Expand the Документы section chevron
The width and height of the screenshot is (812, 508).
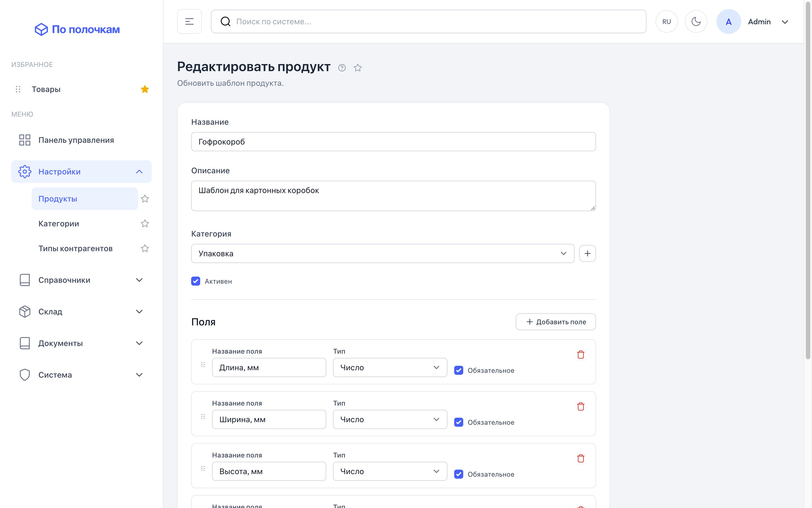139,343
